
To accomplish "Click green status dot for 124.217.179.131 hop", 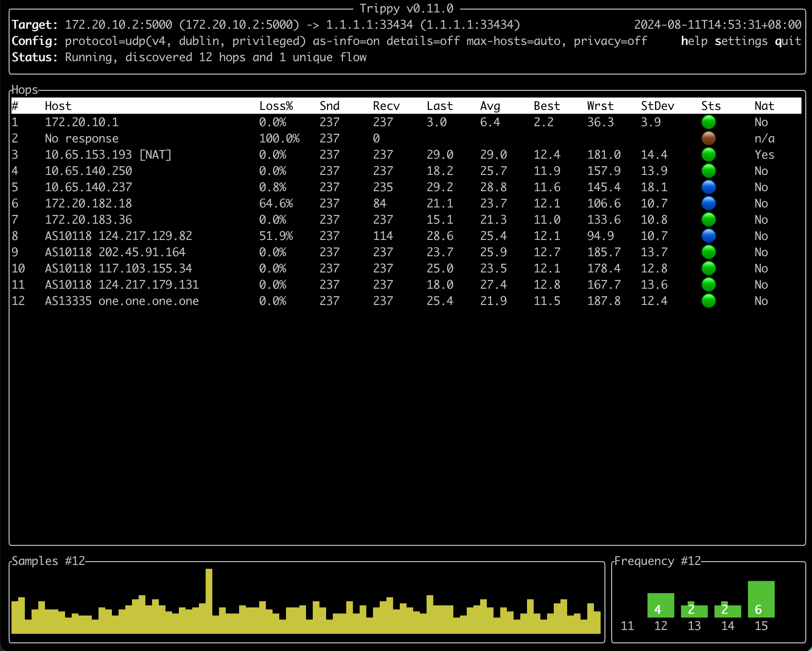I will pyautogui.click(x=708, y=285).
